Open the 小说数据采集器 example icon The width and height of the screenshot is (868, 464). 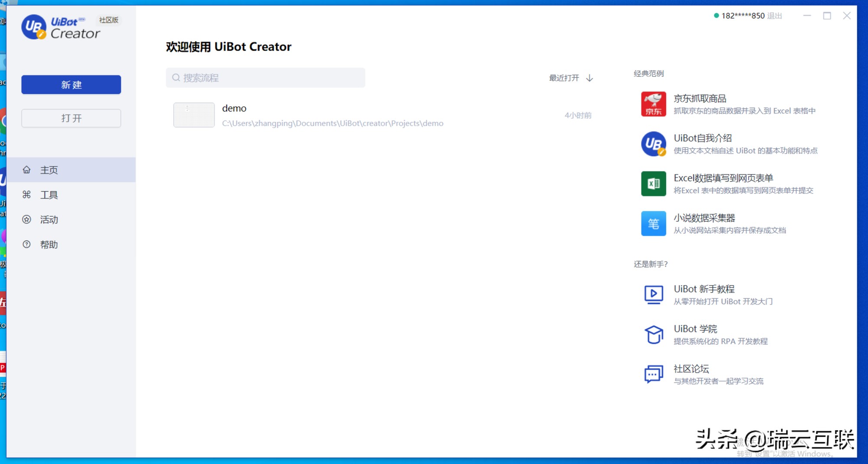click(654, 224)
